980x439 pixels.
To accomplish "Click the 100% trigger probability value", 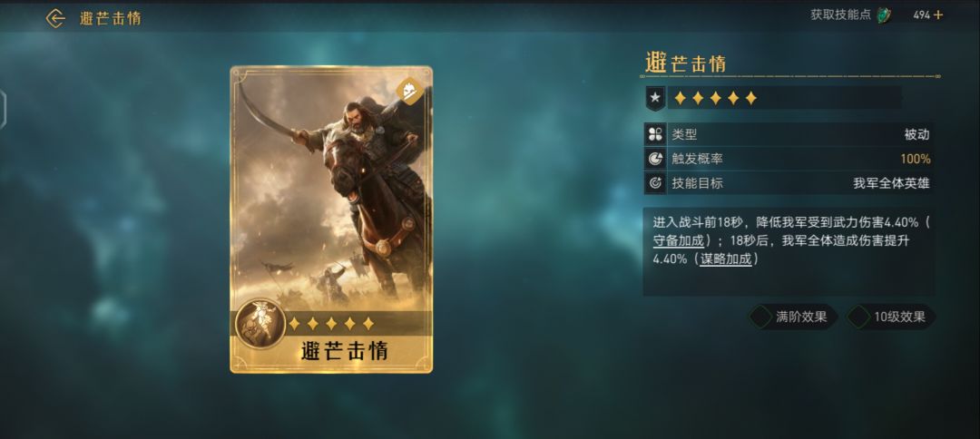I will pyautogui.click(x=915, y=160).
